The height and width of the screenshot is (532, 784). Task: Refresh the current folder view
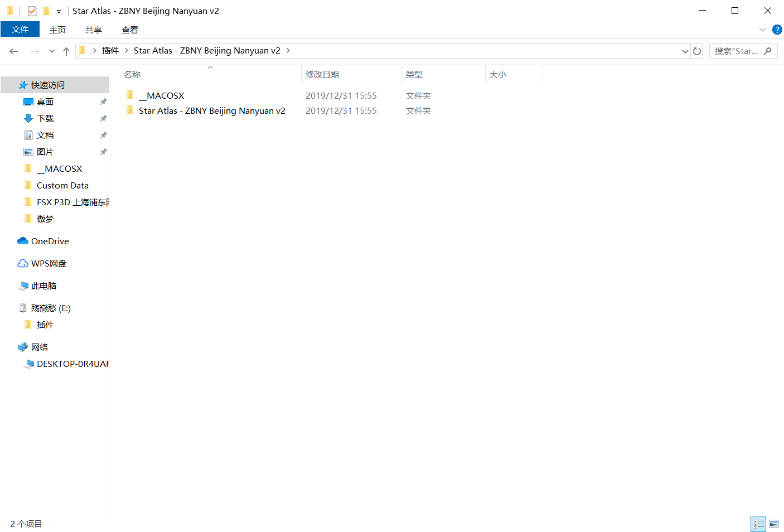(697, 51)
